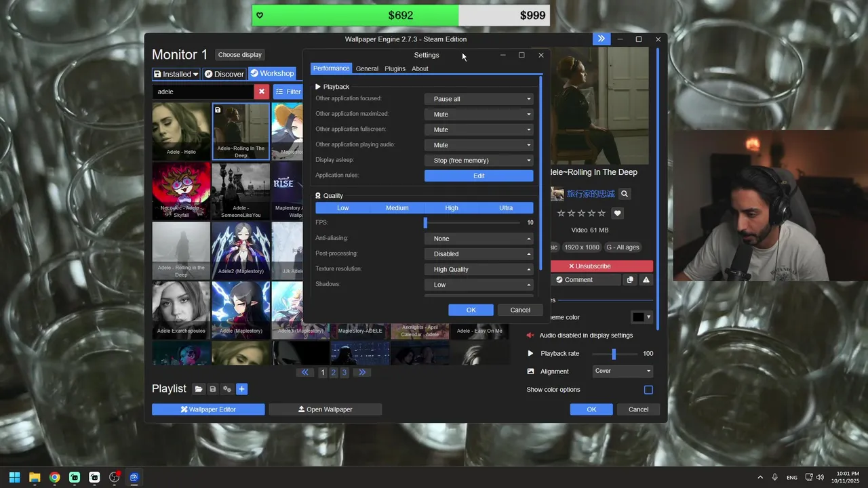Clear the adele search with red X
The width and height of the screenshot is (868, 488).
point(261,91)
